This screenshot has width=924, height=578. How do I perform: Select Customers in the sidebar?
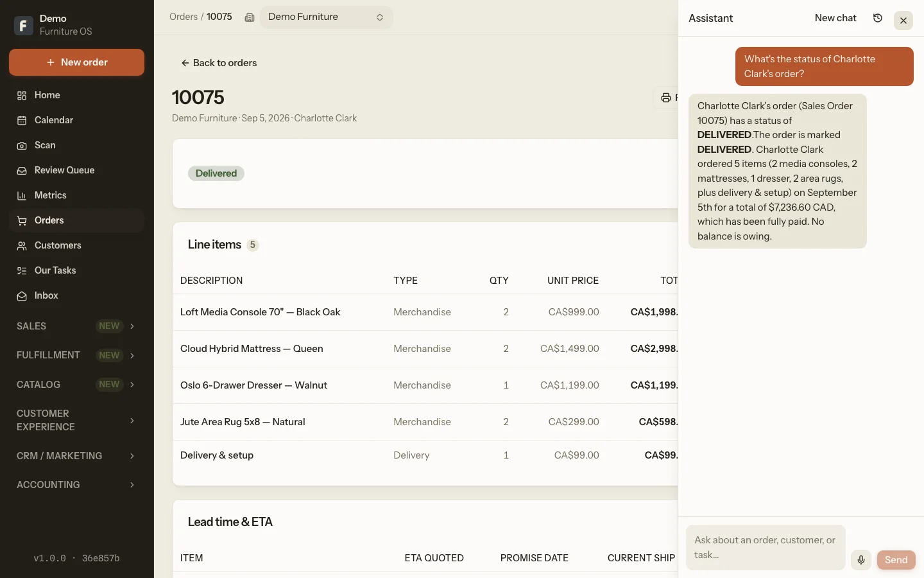point(76,245)
